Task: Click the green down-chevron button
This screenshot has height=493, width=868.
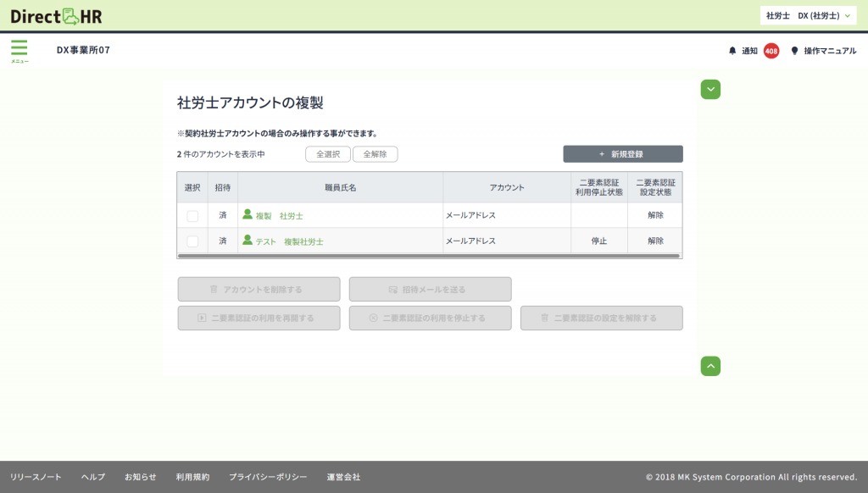Action: point(710,89)
